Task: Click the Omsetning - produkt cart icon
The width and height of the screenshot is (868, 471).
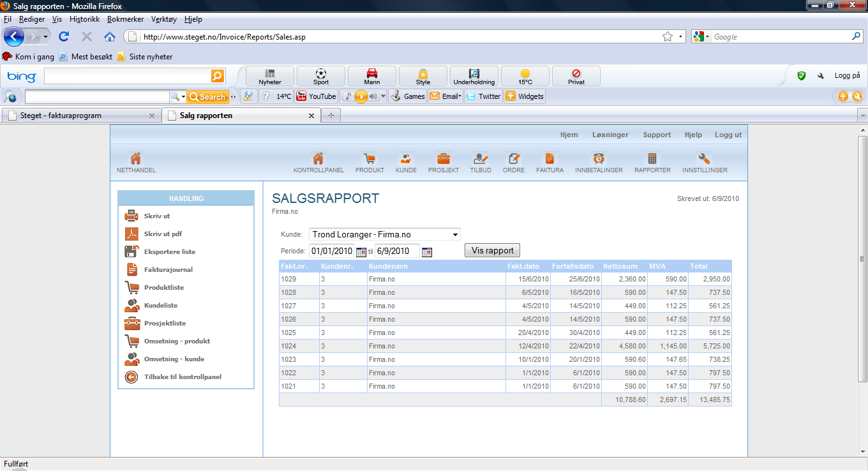Action: point(131,341)
